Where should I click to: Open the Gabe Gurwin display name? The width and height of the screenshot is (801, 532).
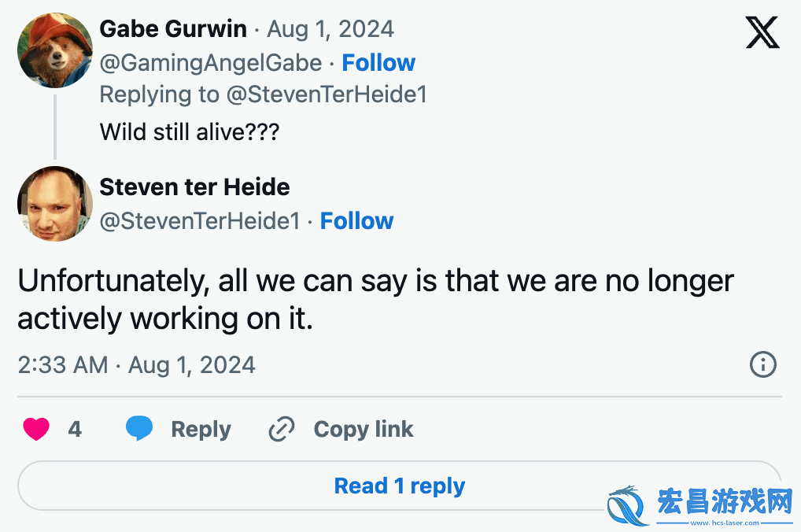(x=173, y=28)
